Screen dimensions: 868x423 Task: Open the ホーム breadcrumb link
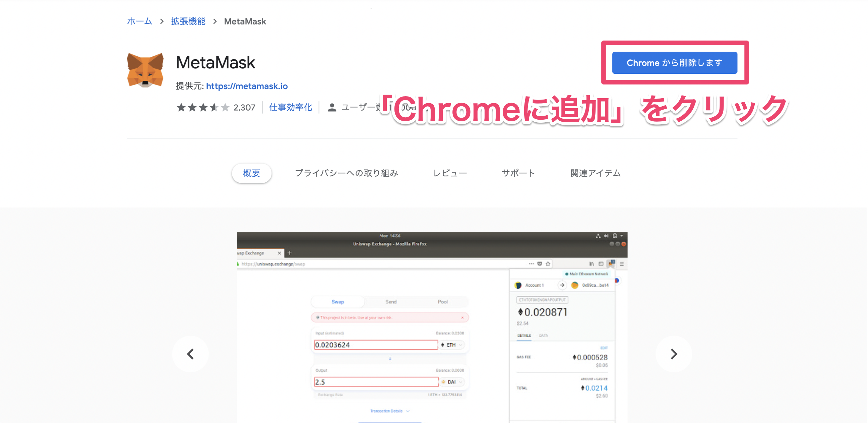click(139, 21)
